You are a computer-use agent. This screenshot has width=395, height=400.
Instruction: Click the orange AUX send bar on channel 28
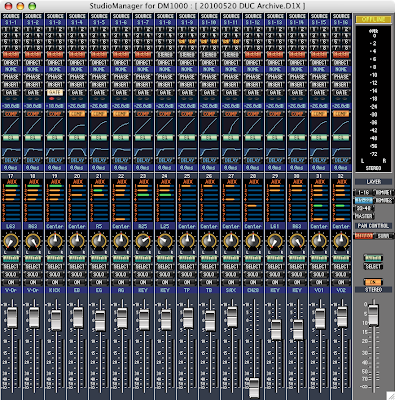click(252, 206)
